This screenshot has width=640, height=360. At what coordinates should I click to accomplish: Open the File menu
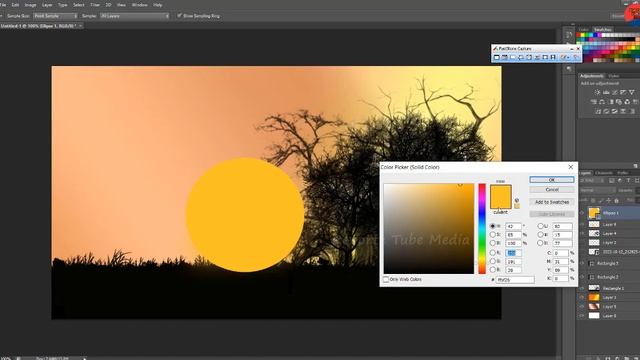point(3,5)
